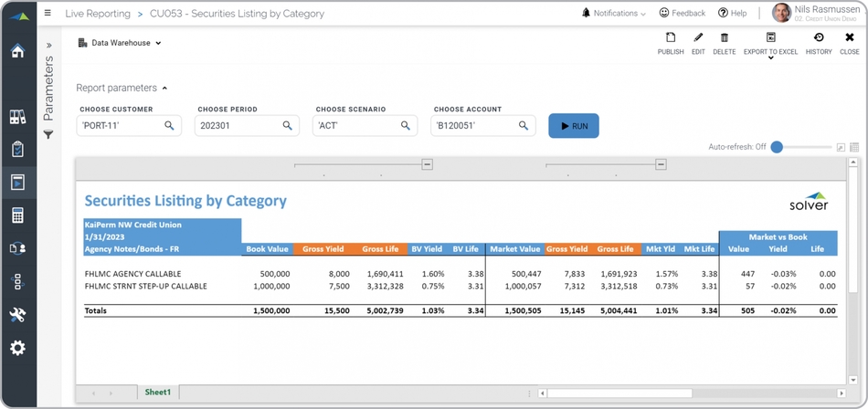
Task: Click the Choose Period input field
Action: pyautogui.click(x=236, y=126)
